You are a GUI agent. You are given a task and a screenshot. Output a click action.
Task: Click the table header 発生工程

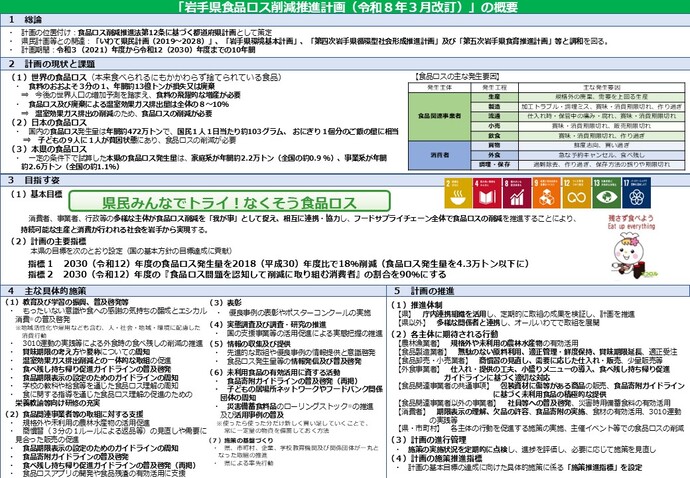[x=494, y=87]
